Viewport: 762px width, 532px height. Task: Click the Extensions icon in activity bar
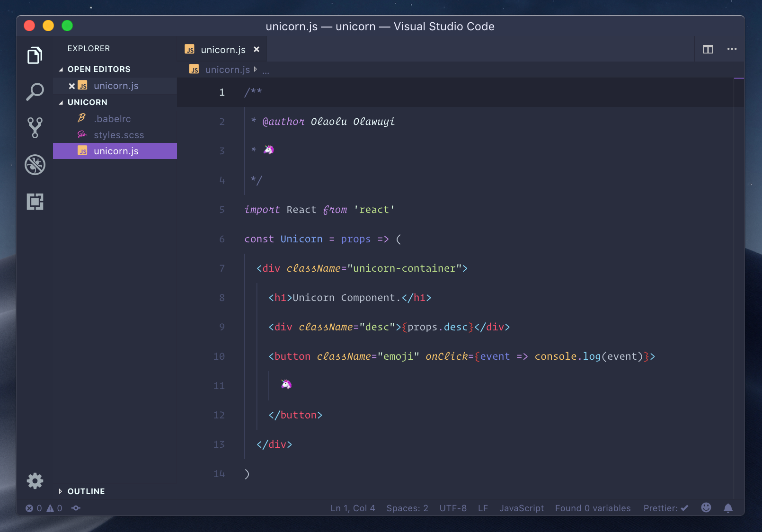pyautogui.click(x=34, y=201)
